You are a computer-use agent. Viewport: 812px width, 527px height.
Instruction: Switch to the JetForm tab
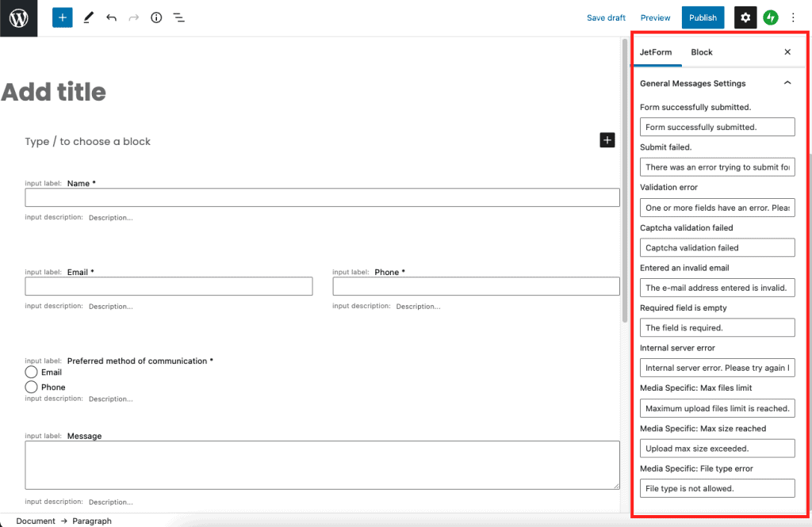656,52
